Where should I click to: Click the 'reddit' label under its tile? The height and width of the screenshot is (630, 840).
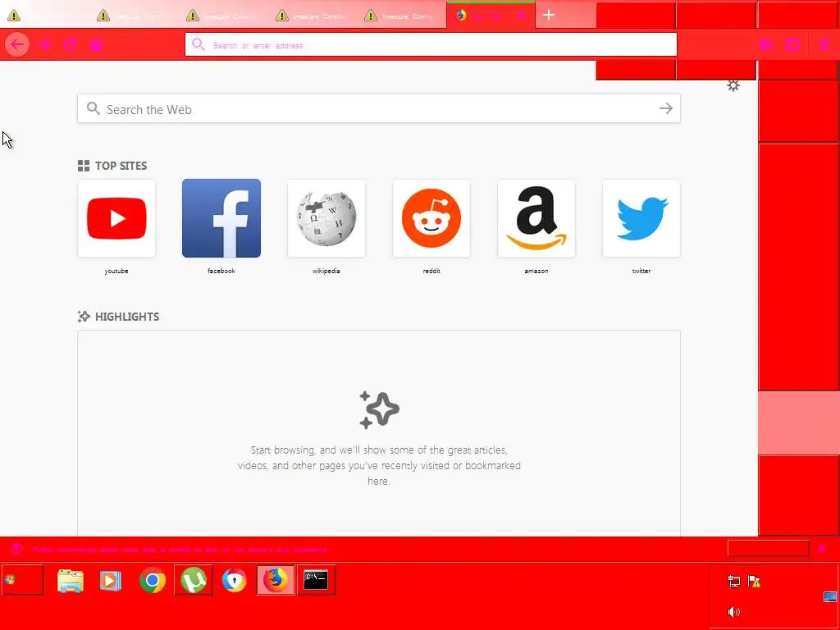(x=431, y=271)
